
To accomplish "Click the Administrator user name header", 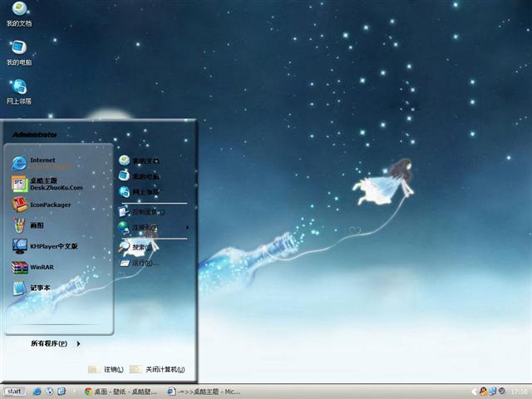I will pyautogui.click(x=35, y=135).
